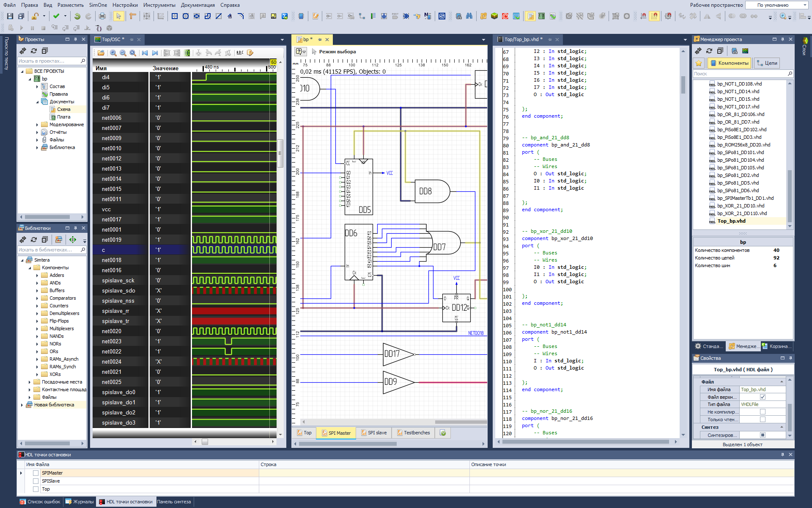Click the blue S SimOne icon

[442, 16]
